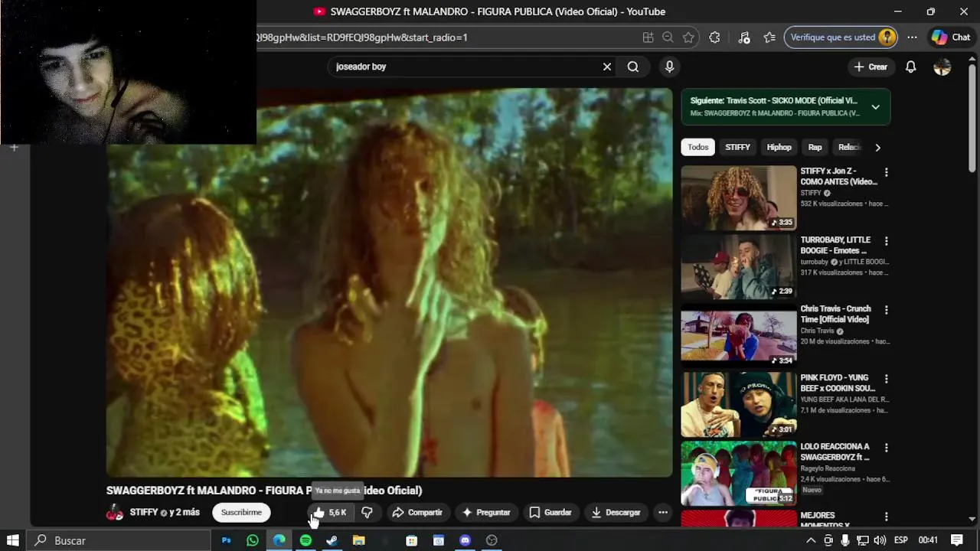This screenshot has width=980, height=551.
Task: Select the Hiphop filter chip
Action: (779, 147)
